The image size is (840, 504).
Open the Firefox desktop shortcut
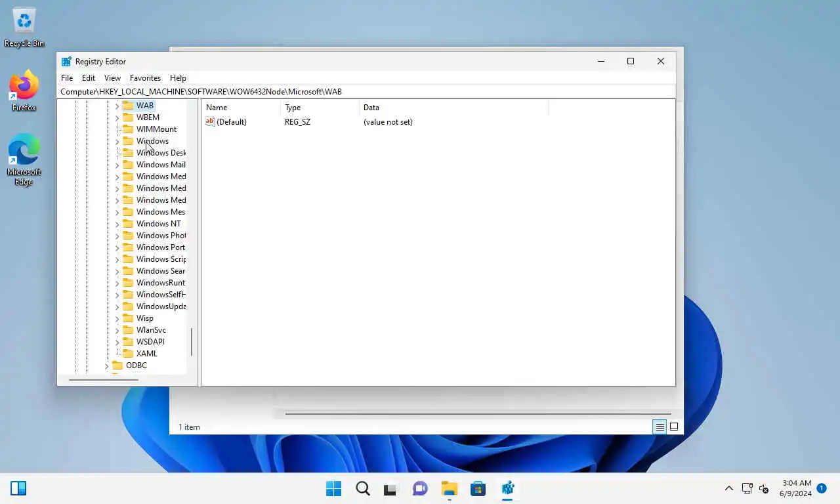coord(24,91)
